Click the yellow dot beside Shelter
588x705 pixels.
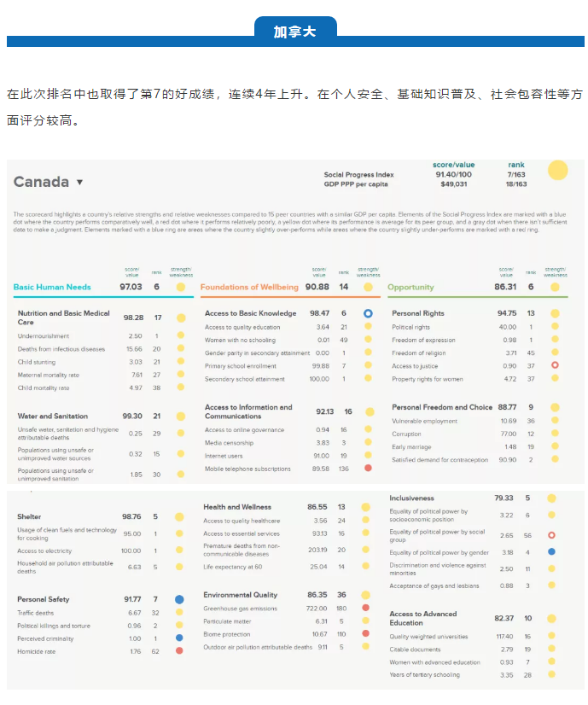[179, 516]
